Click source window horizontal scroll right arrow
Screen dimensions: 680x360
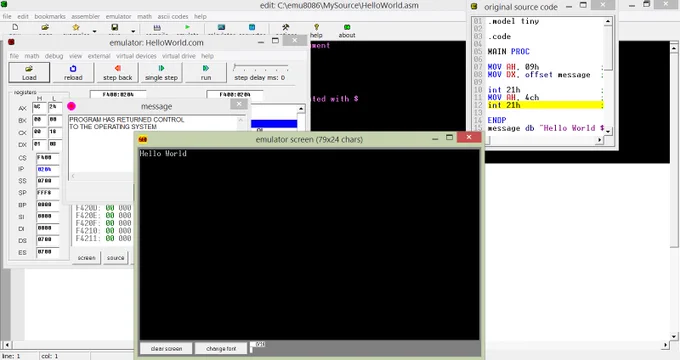tap(600, 140)
